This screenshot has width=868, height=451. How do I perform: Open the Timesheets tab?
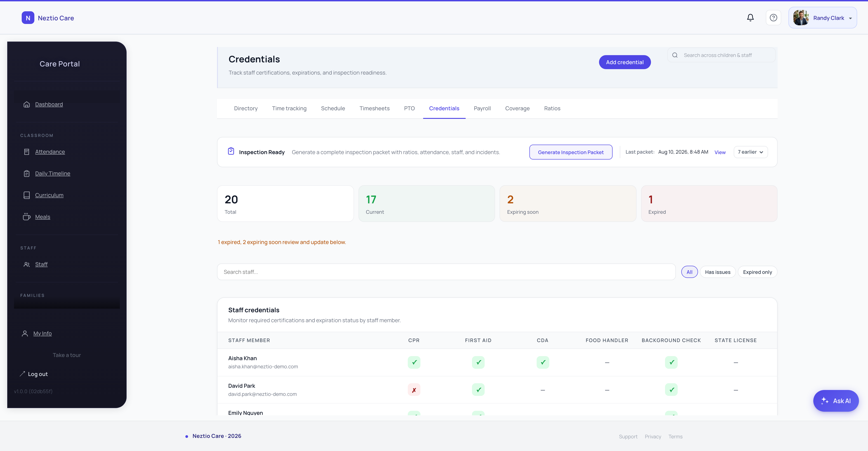coord(374,108)
